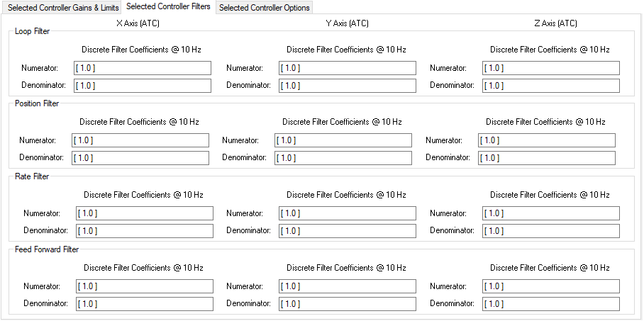Focus Z Axis Loop Filter Denominator field

[x=550, y=86]
